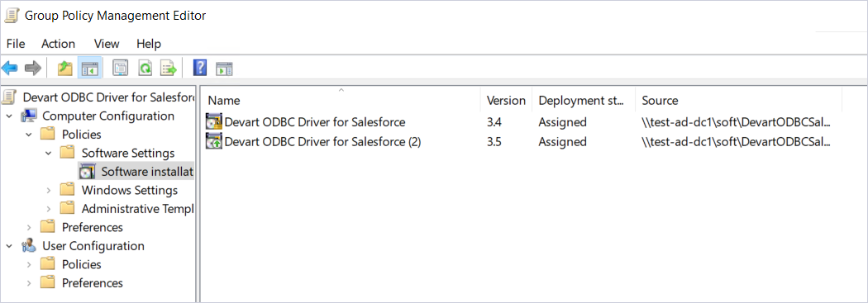Toggle Show/Hide Console Tree button

tap(89, 69)
